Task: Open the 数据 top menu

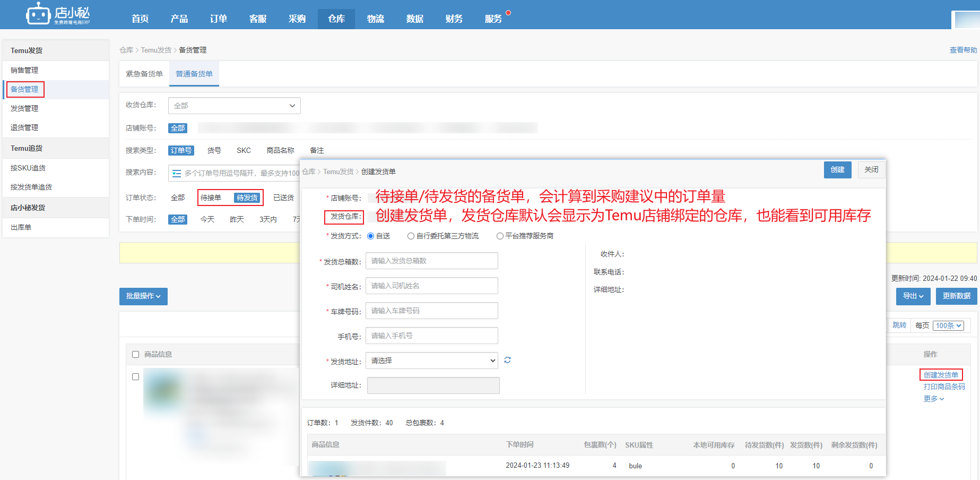Action: (415, 19)
